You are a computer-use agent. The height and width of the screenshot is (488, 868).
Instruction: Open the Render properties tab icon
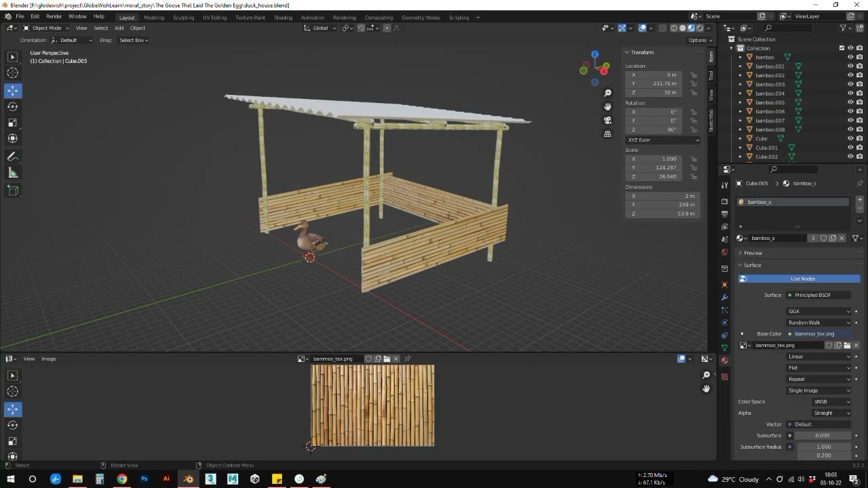click(724, 201)
